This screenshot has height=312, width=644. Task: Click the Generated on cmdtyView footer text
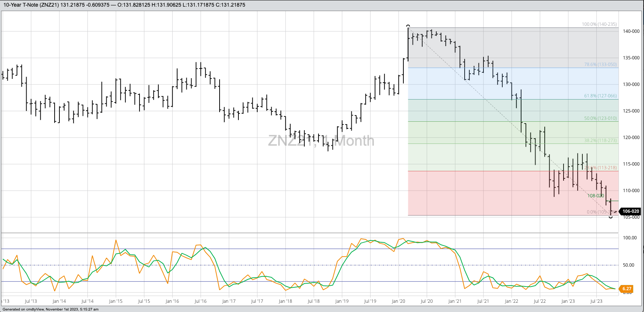[x=51, y=309]
